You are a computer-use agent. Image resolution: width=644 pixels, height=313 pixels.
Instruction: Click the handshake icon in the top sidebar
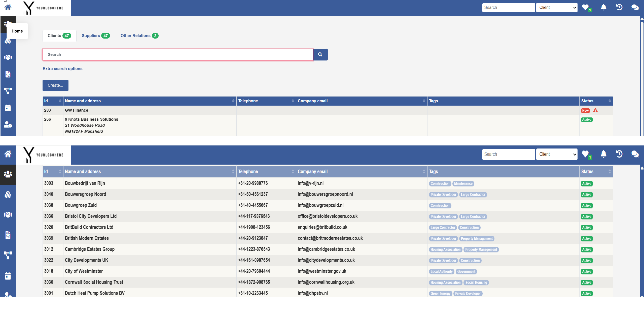[8, 57]
